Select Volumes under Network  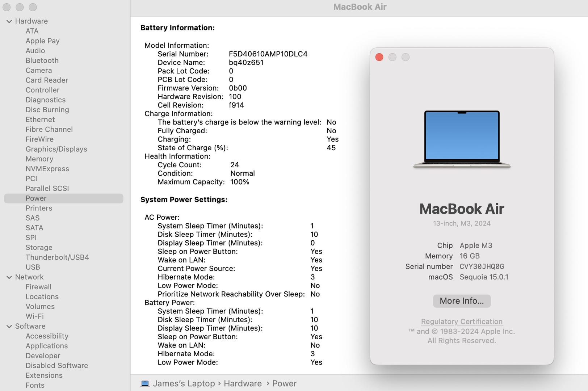click(x=40, y=306)
